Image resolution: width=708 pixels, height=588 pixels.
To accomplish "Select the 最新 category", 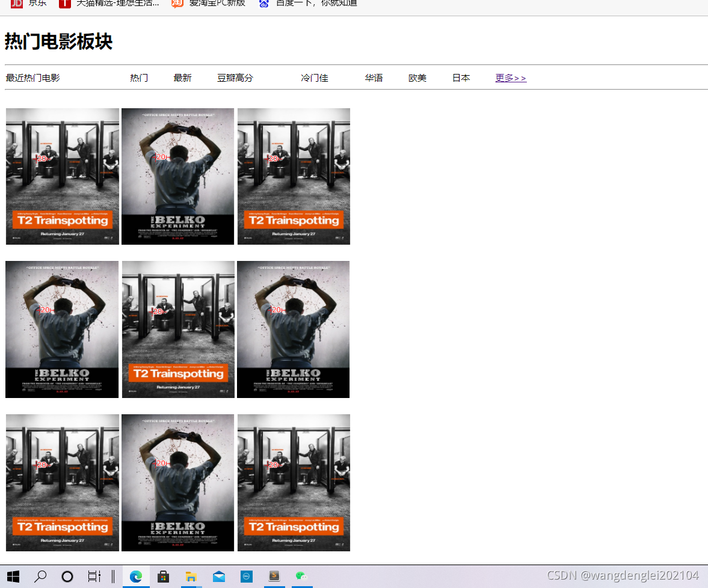I will point(182,78).
